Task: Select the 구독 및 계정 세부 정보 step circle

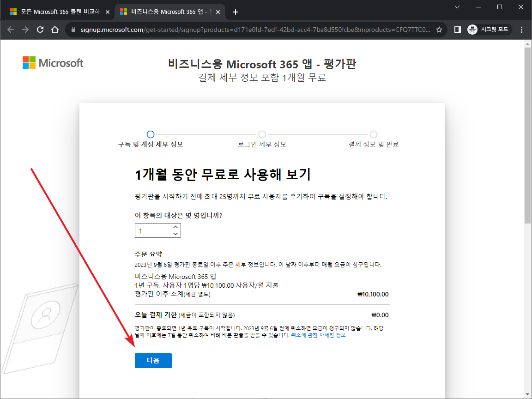Action: tap(151, 134)
